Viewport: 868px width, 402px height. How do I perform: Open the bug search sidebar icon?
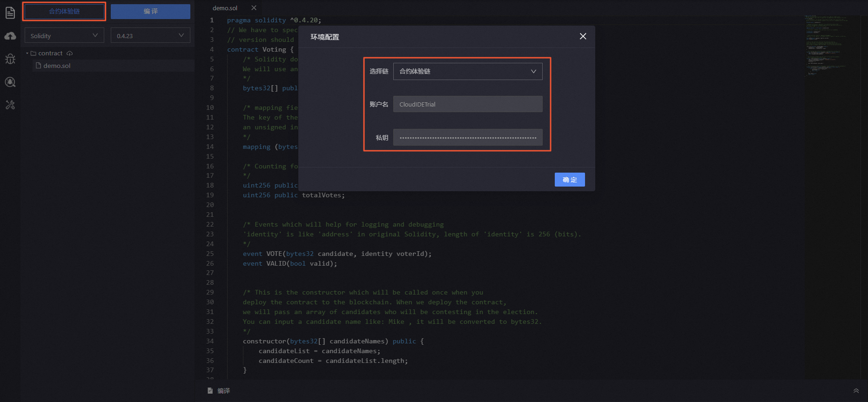click(x=10, y=82)
